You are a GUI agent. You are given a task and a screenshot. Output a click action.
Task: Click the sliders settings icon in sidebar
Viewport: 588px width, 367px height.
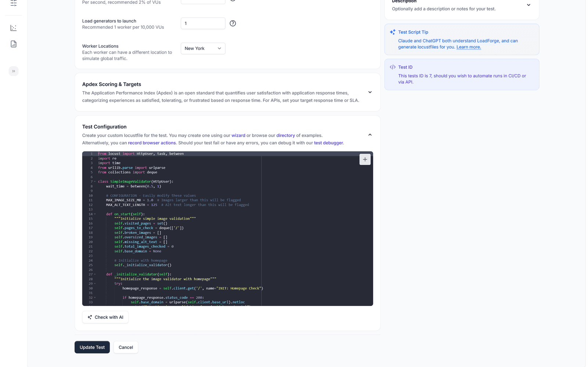pyautogui.click(x=14, y=3)
